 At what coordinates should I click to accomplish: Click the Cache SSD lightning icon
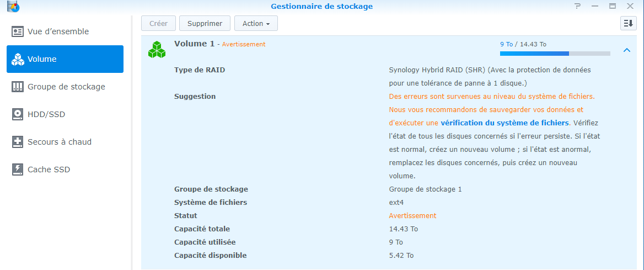(x=18, y=170)
